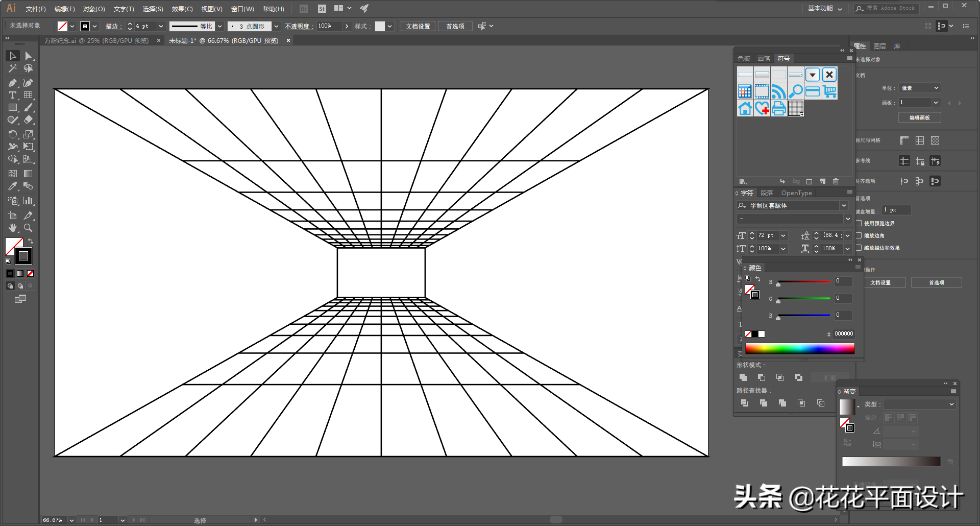Open the 单位 units dropdown

920,88
